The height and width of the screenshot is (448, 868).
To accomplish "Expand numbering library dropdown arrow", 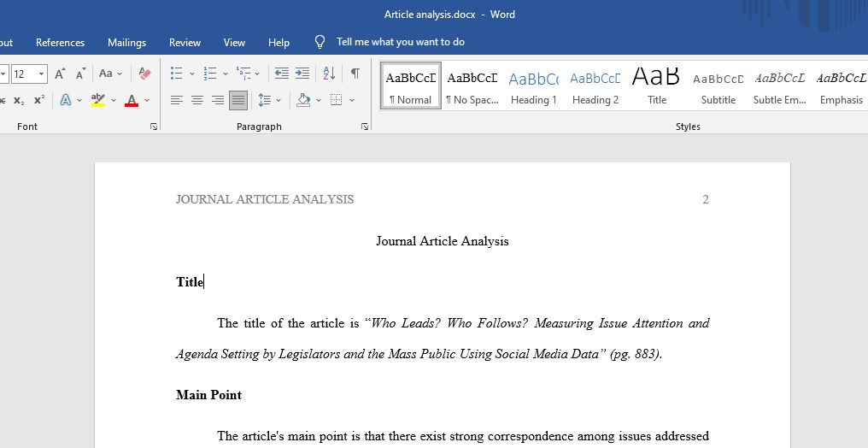I will 226,74.
